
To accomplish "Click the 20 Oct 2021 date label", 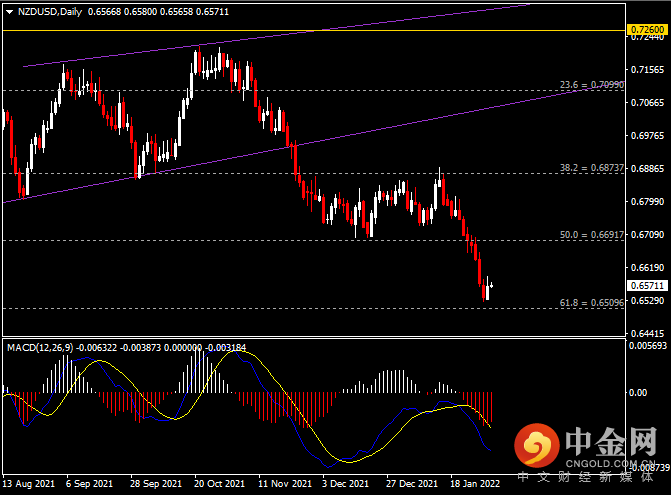I will click(217, 483).
